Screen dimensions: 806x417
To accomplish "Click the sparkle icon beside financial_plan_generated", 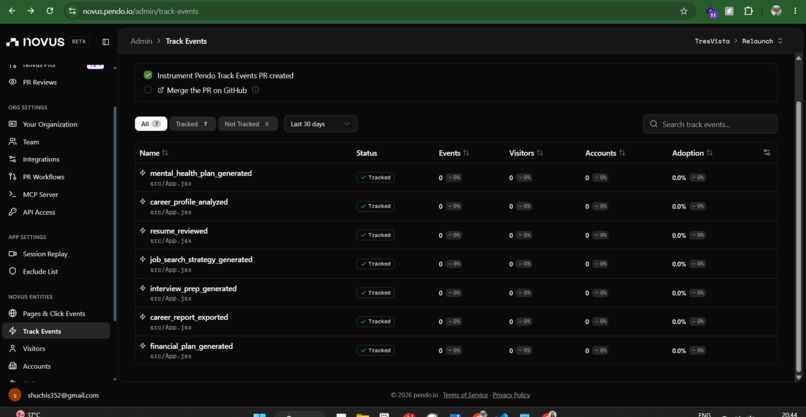I will point(143,346).
